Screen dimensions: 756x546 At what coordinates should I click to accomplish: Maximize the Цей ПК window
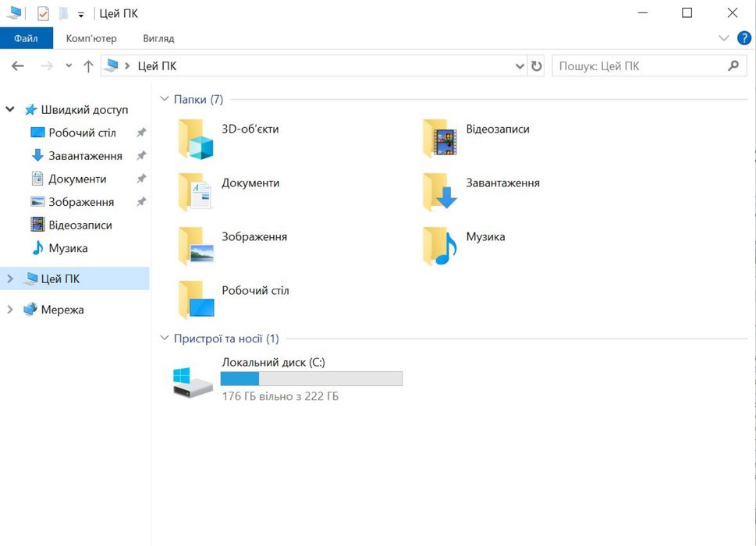[x=687, y=13]
